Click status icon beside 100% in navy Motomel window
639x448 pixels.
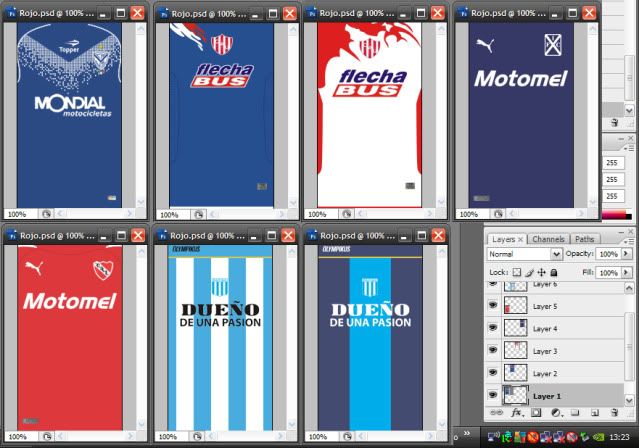click(x=498, y=214)
